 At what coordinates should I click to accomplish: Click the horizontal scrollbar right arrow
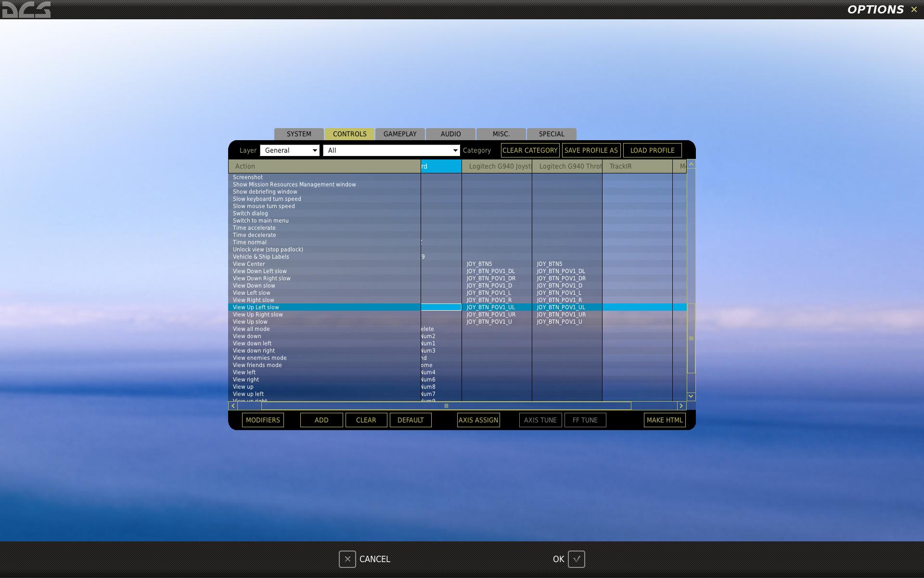coord(681,406)
